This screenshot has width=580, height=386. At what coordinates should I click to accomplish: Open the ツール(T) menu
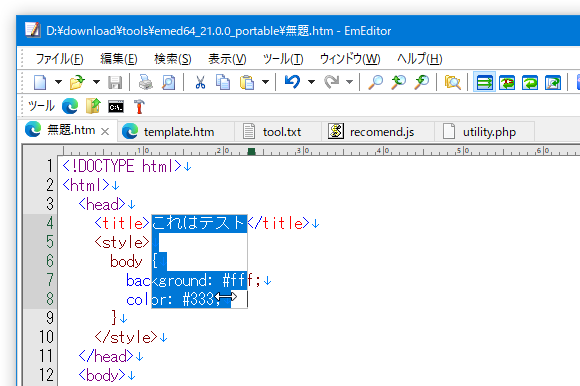283,59
